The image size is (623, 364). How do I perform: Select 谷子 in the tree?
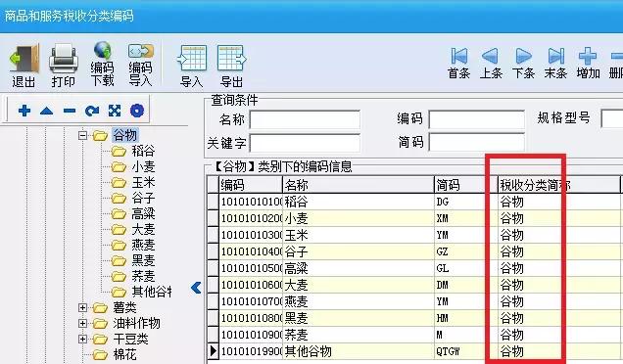pos(143,198)
